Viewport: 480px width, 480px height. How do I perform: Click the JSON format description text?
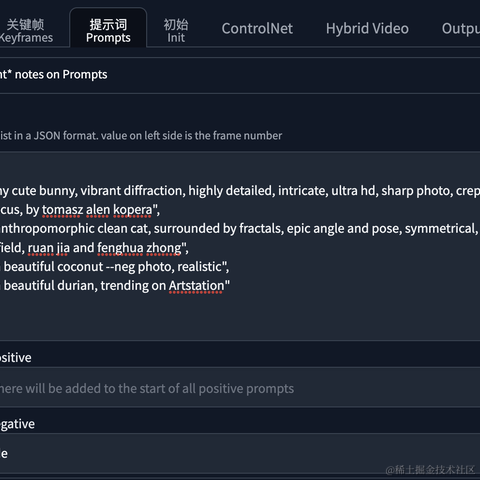[141, 136]
